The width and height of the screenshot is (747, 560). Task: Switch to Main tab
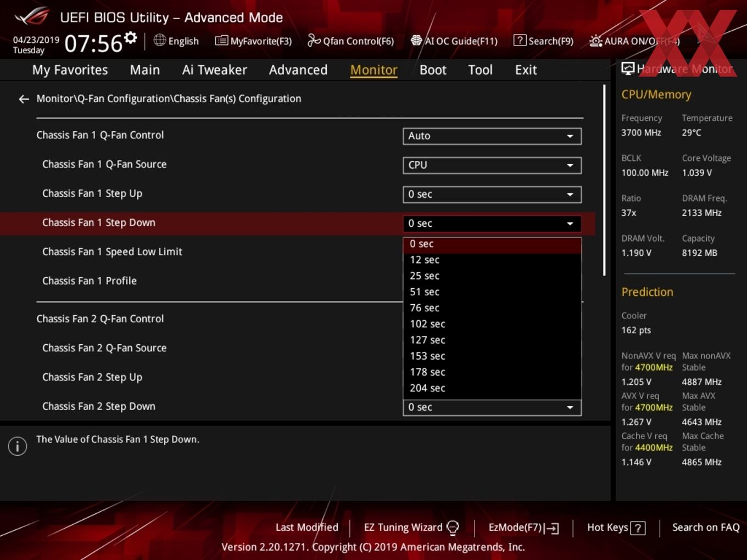tap(145, 70)
